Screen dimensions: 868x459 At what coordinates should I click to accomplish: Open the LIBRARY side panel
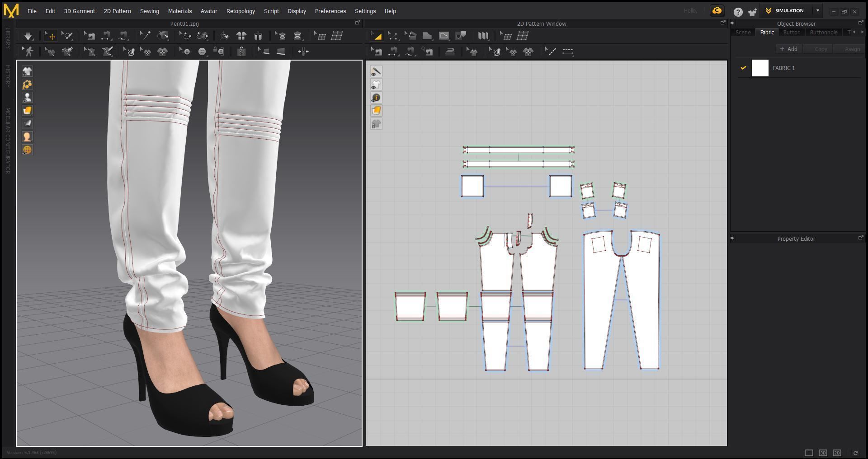[8, 38]
